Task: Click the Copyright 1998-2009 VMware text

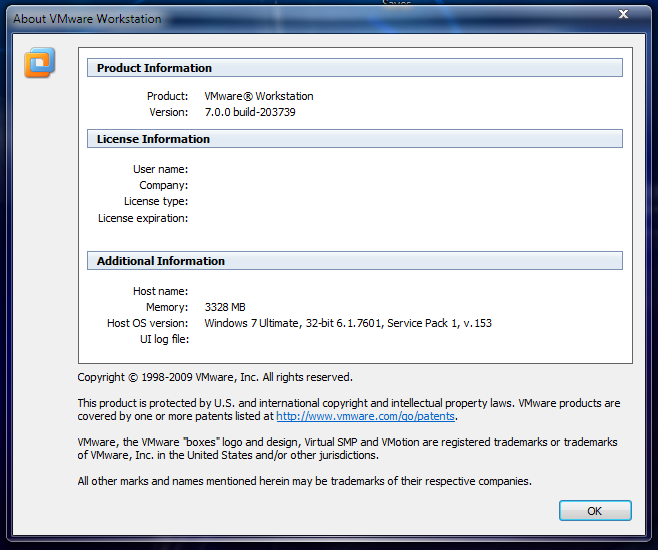Action: coord(215,377)
